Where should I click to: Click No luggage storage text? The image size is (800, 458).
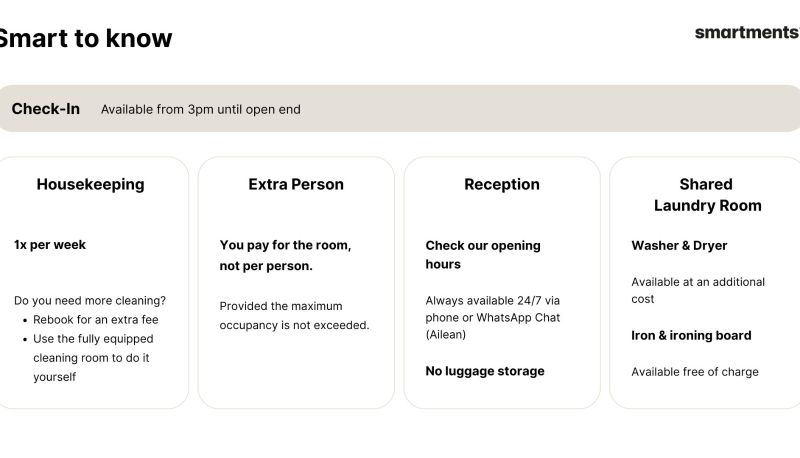[x=485, y=371]
